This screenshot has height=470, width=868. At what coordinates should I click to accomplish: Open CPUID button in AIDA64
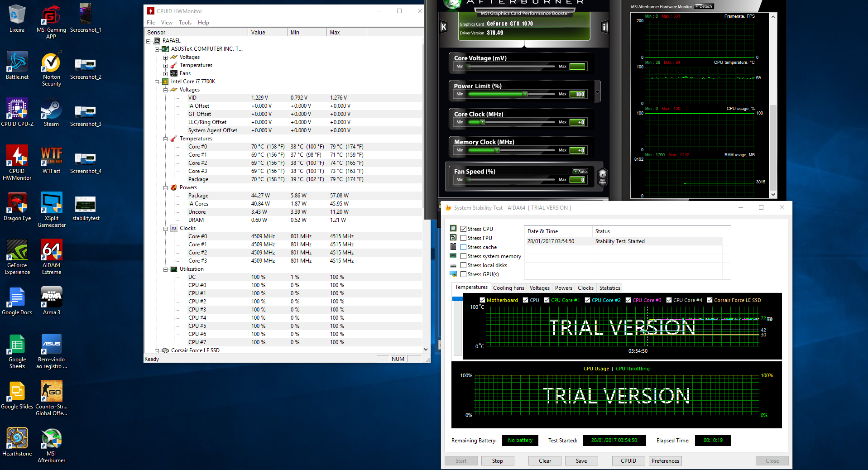coord(628,461)
